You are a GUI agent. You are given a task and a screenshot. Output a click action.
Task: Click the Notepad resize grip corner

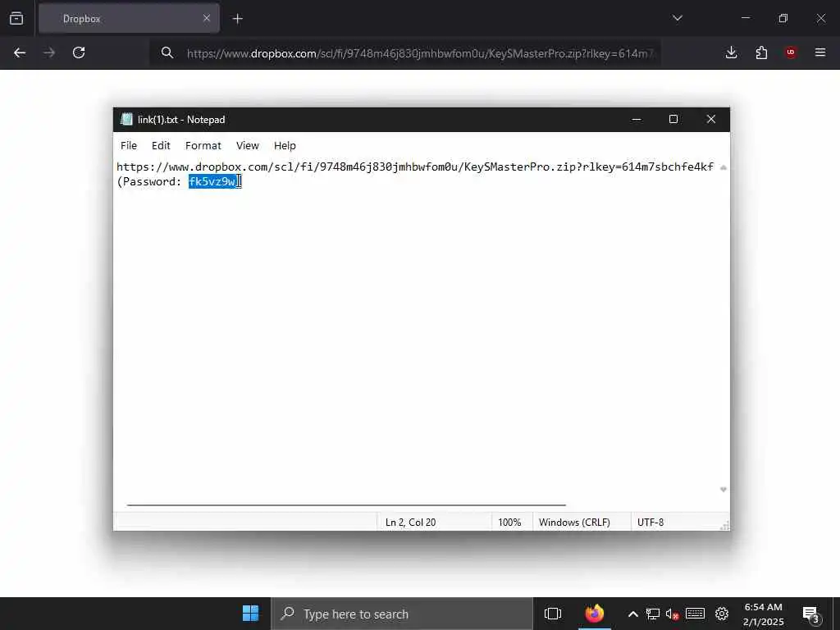pyautogui.click(x=724, y=526)
